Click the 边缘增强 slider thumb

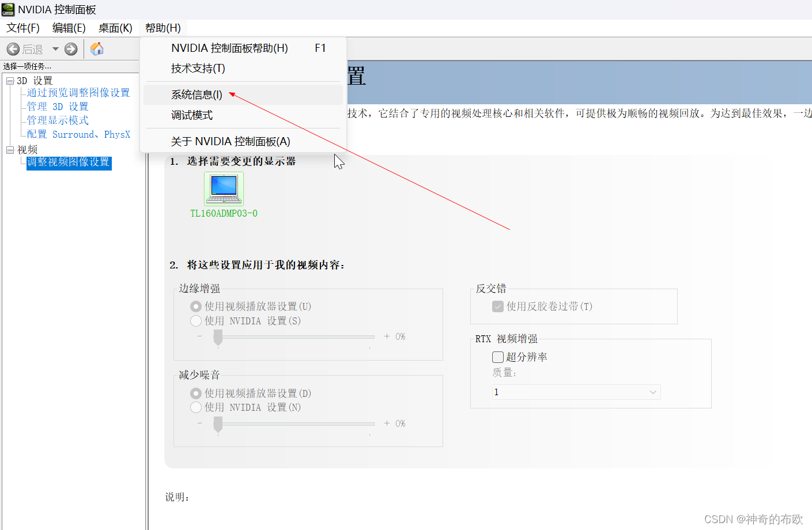218,338
